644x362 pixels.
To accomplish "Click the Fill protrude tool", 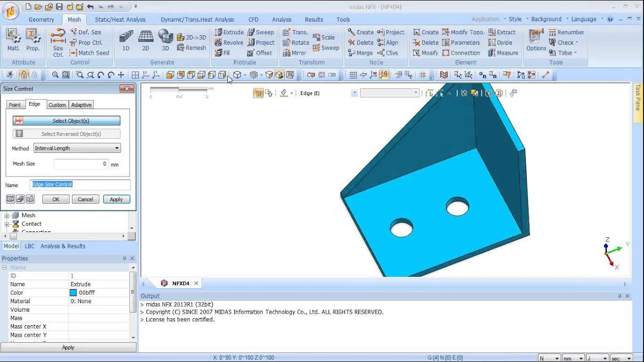I will [x=222, y=53].
